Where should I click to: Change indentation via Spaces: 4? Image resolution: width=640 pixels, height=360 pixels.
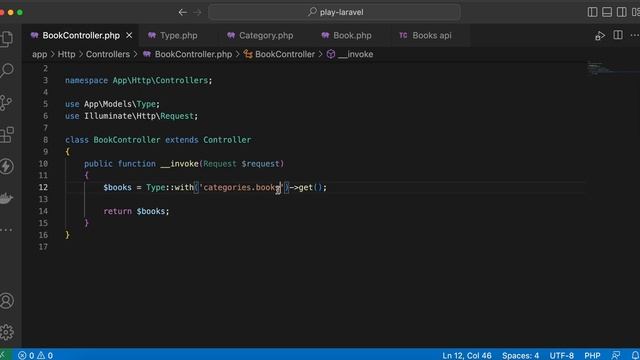pyautogui.click(x=520, y=355)
